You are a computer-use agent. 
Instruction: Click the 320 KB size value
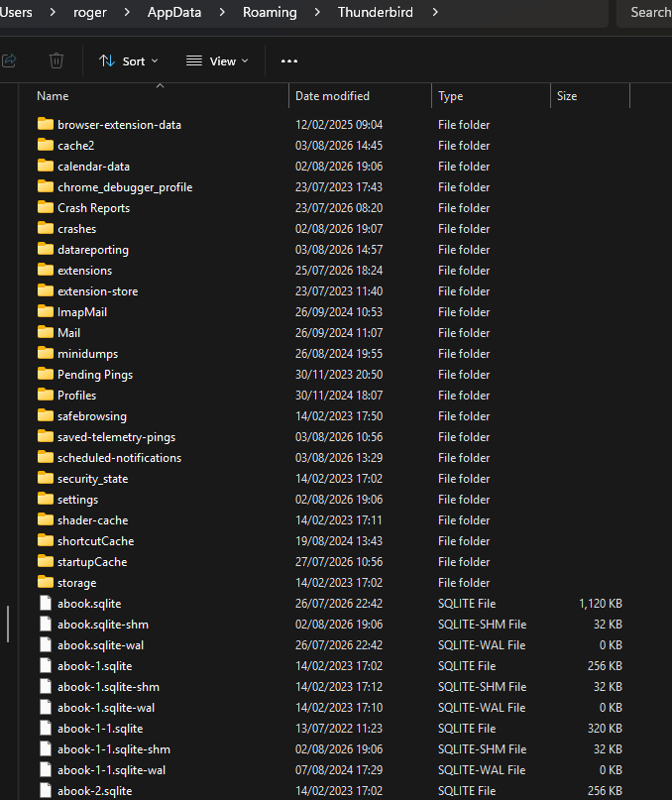(605, 729)
